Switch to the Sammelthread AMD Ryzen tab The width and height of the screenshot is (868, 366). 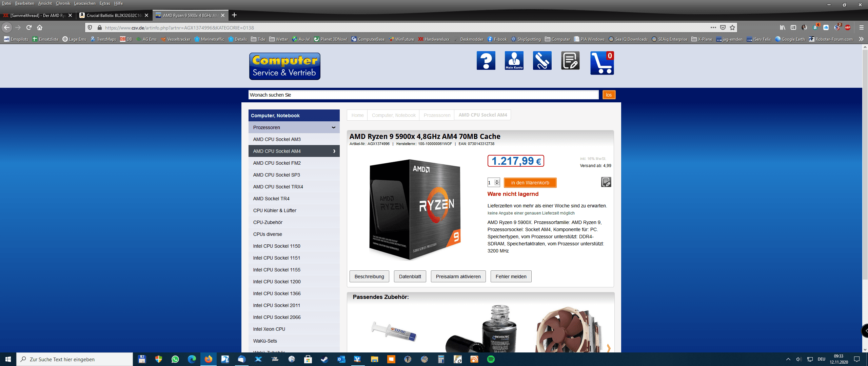(x=38, y=15)
